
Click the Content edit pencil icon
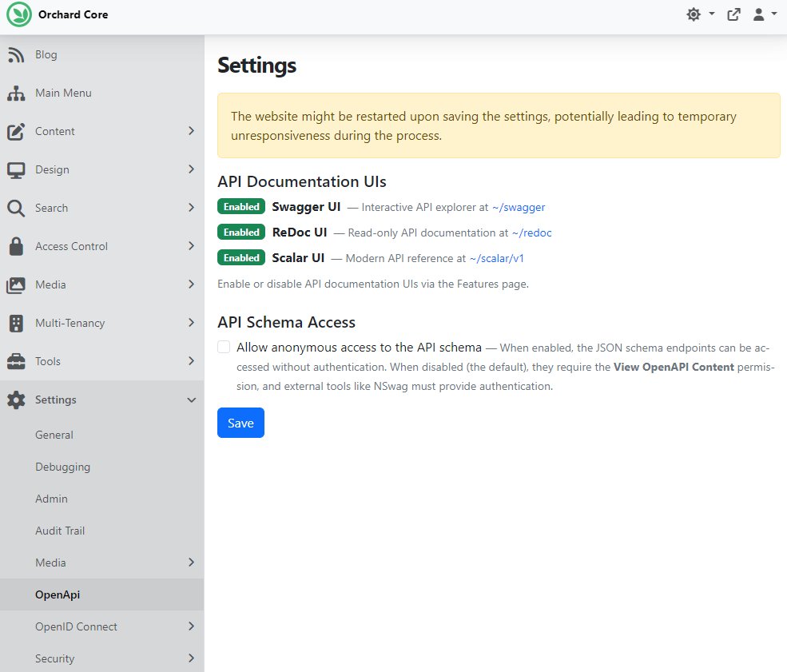[x=16, y=132]
